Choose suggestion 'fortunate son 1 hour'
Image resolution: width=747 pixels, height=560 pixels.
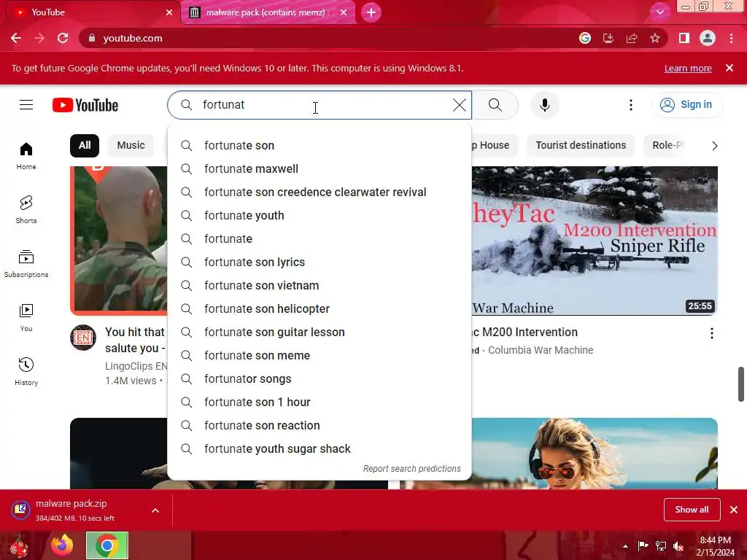[320, 402]
